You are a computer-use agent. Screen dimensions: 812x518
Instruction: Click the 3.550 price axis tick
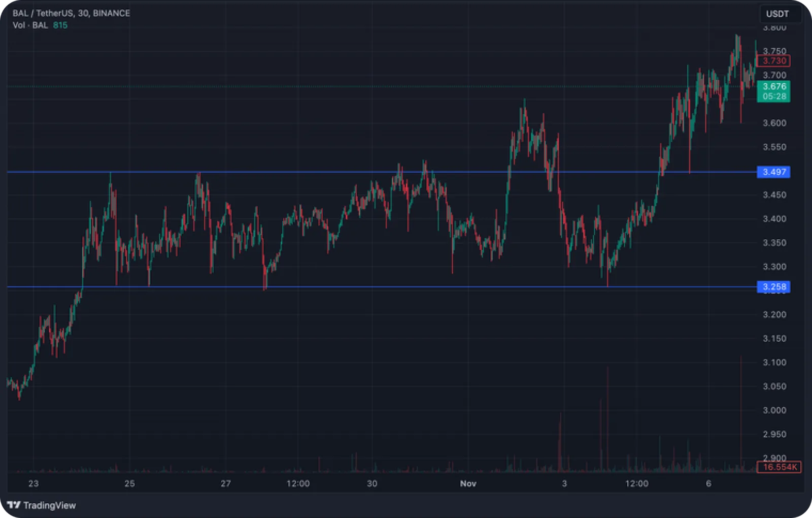click(774, 147)
